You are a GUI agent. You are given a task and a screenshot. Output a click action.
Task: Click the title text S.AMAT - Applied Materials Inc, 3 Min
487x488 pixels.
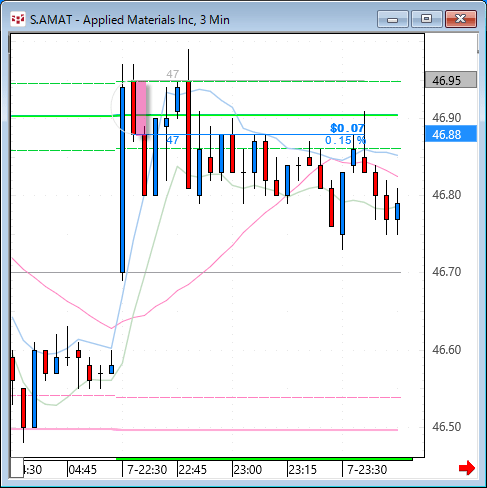point(130,20)
